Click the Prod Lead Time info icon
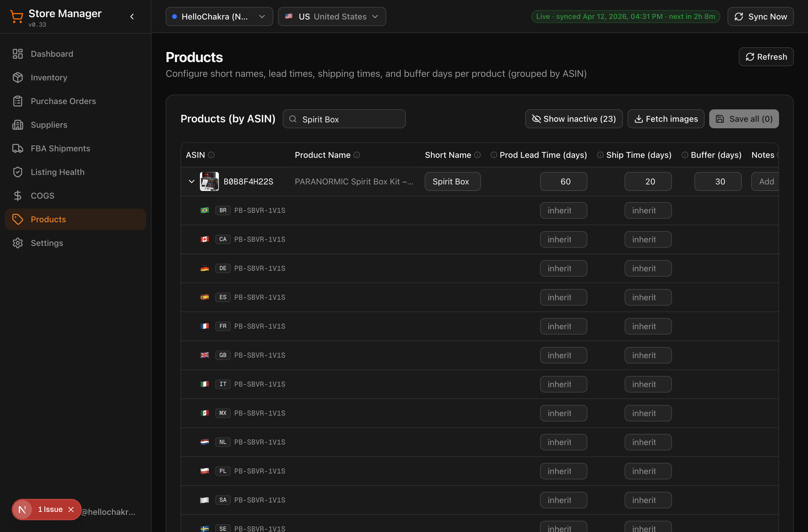This screenshot has height=532, width=808. coord(494,155)
